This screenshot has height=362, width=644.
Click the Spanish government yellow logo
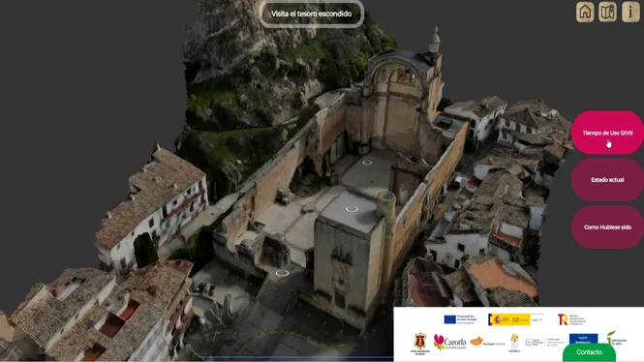(x=509, y=319)
